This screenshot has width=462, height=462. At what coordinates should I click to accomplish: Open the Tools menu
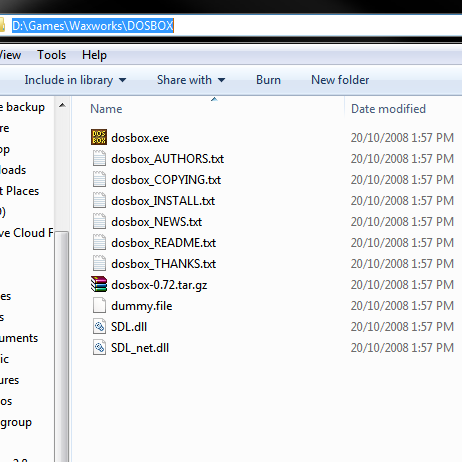[51, 55]
